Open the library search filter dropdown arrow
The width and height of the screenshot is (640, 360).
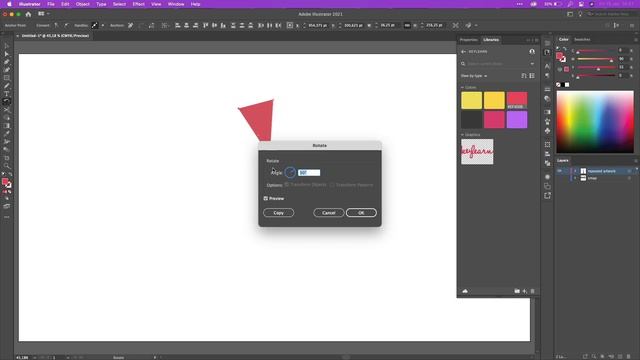coord(532,64)
